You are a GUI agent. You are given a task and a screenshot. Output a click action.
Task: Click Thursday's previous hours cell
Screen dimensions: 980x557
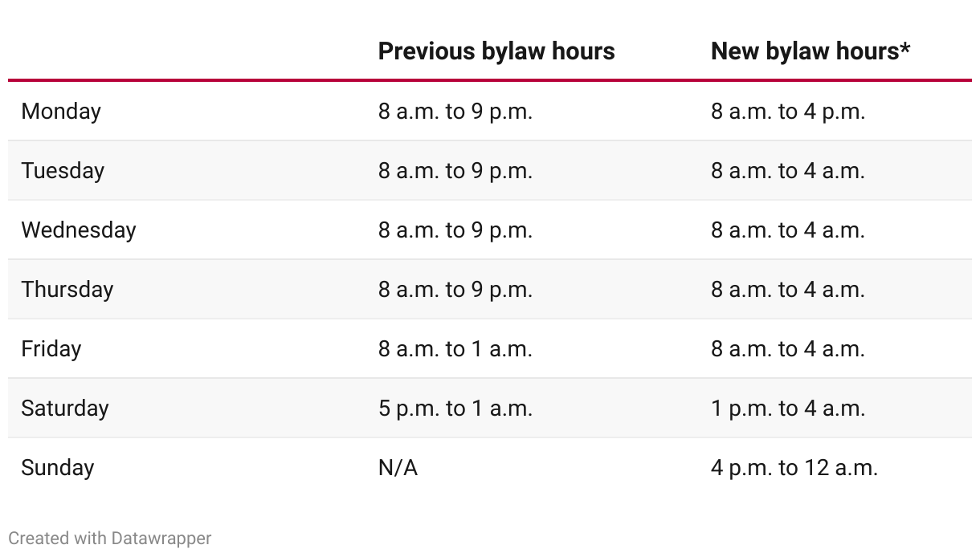(x=455, y=290)
